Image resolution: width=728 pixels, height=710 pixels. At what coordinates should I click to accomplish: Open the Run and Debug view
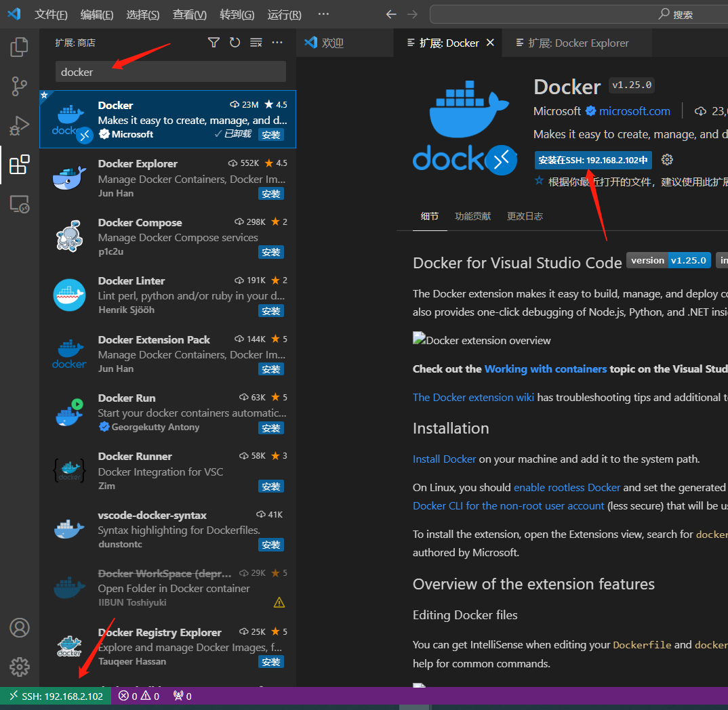(x=20, y=125)
